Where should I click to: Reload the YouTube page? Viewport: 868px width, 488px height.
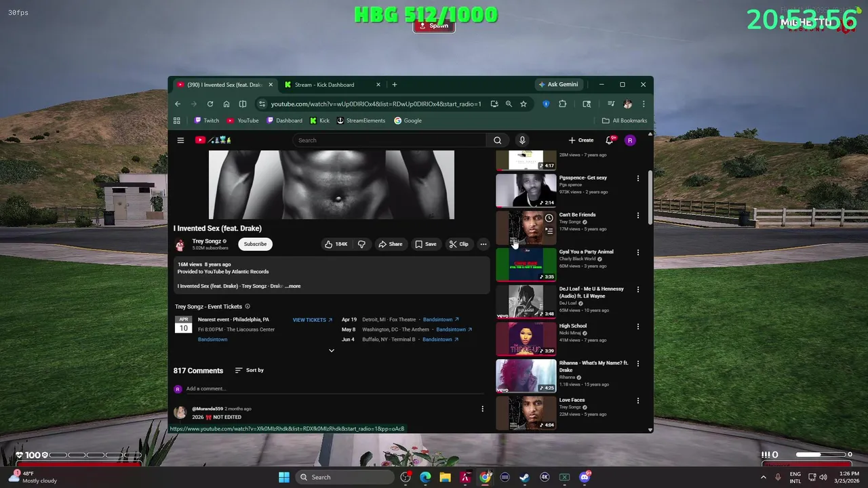210,104
